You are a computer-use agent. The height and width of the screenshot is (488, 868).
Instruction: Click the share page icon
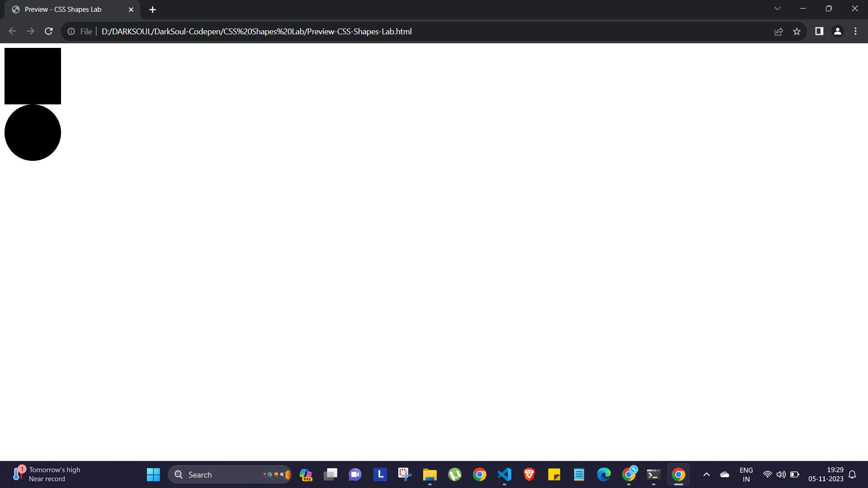(778, 31)
